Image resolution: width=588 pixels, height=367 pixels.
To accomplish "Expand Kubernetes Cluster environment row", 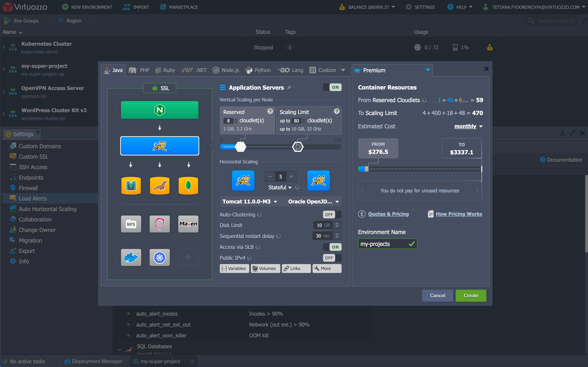I will (x=3, y=47).
